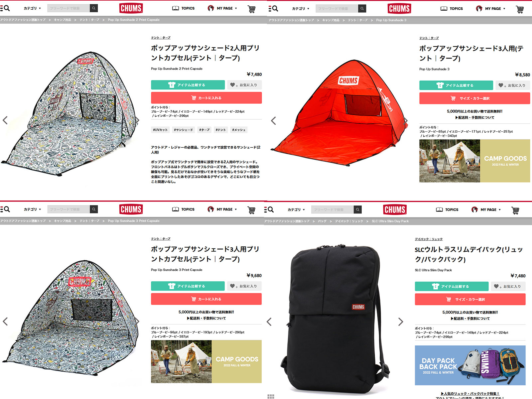This screenshot has height=399, width=532.
Task: Click the grid icon below the black backpack image
Action: (271, 396)
